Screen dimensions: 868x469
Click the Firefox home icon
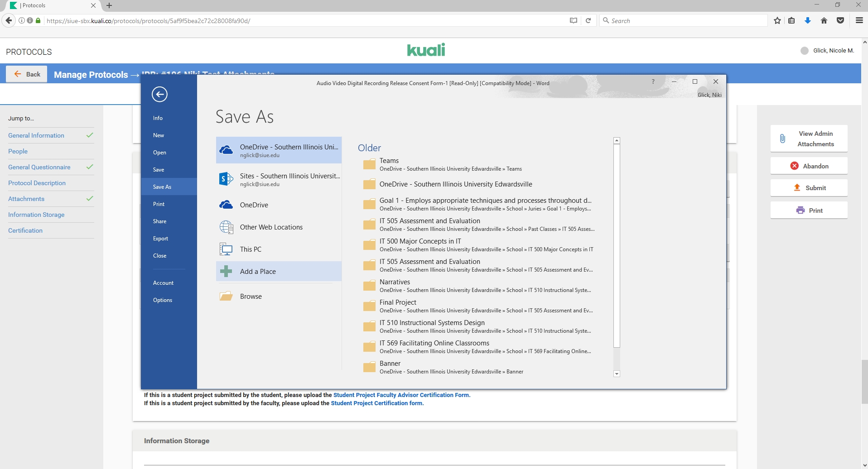pyautogui.click(x=824, y=21)
